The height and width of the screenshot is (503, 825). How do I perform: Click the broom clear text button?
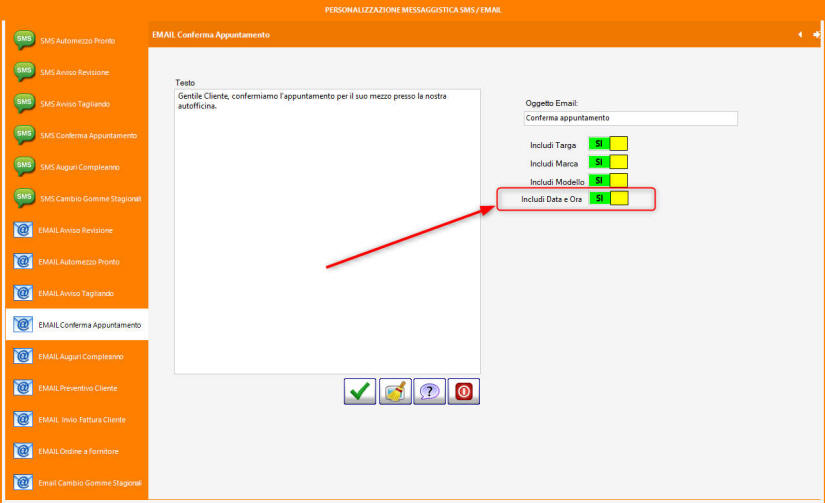click(395, 392)
